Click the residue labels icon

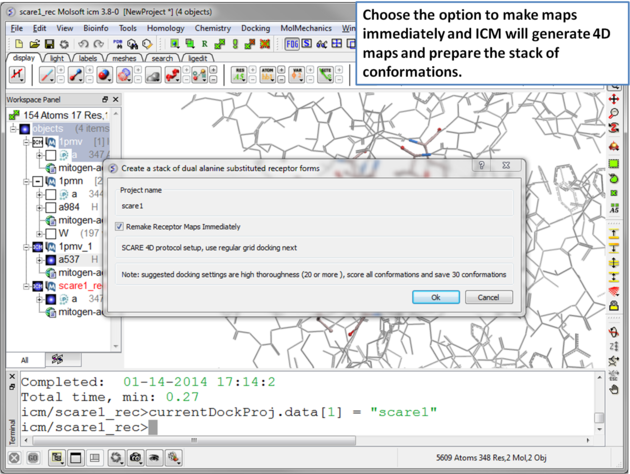coord(241,76)
